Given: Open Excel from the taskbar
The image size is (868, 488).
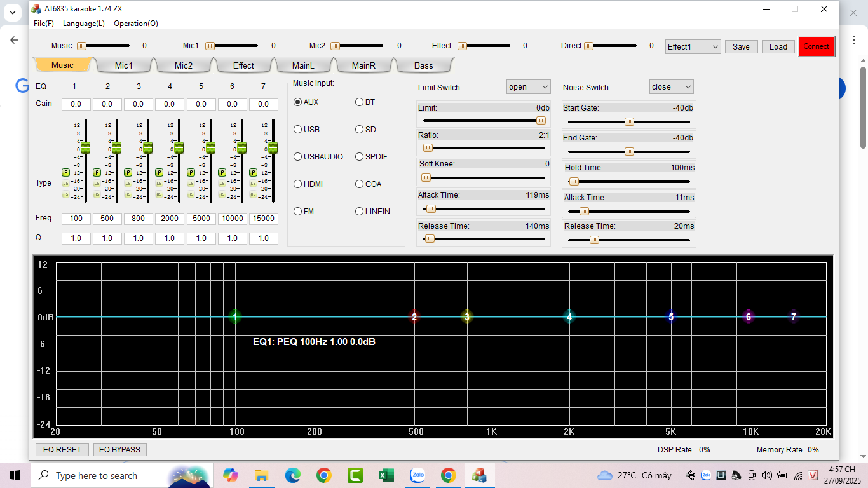Looking at the screenshot, I should pyautogui.click(x=386, y=475).
